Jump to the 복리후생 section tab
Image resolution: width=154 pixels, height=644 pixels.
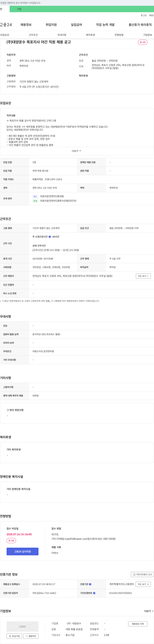tap(90, 35)
